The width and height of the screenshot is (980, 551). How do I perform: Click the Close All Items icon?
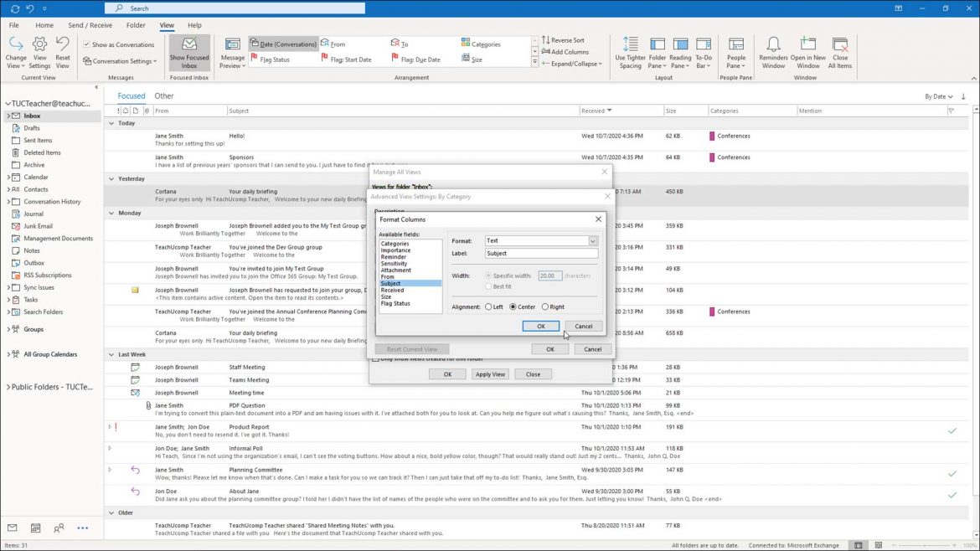(x=840, y=50)
